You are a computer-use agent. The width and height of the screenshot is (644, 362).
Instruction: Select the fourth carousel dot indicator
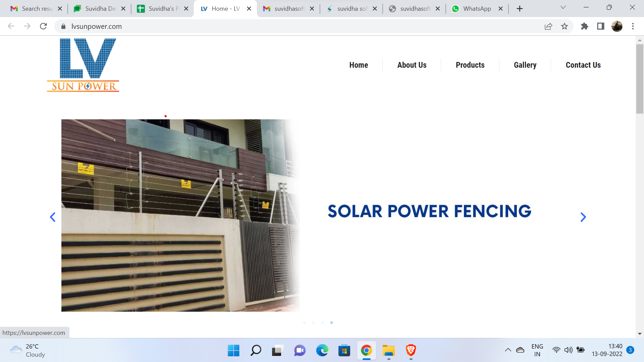(331, 322)
